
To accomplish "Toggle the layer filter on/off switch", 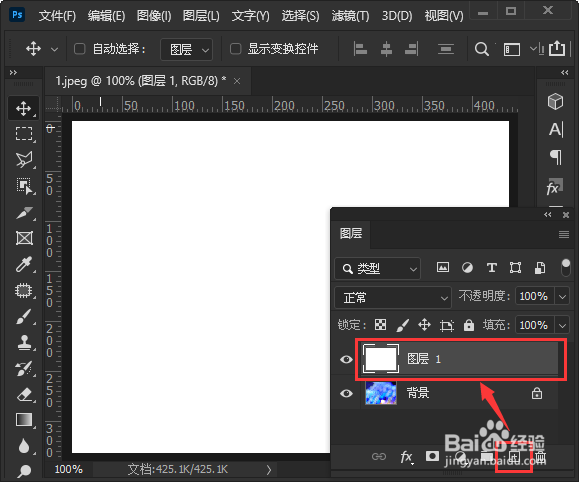I will pos(565,267).
